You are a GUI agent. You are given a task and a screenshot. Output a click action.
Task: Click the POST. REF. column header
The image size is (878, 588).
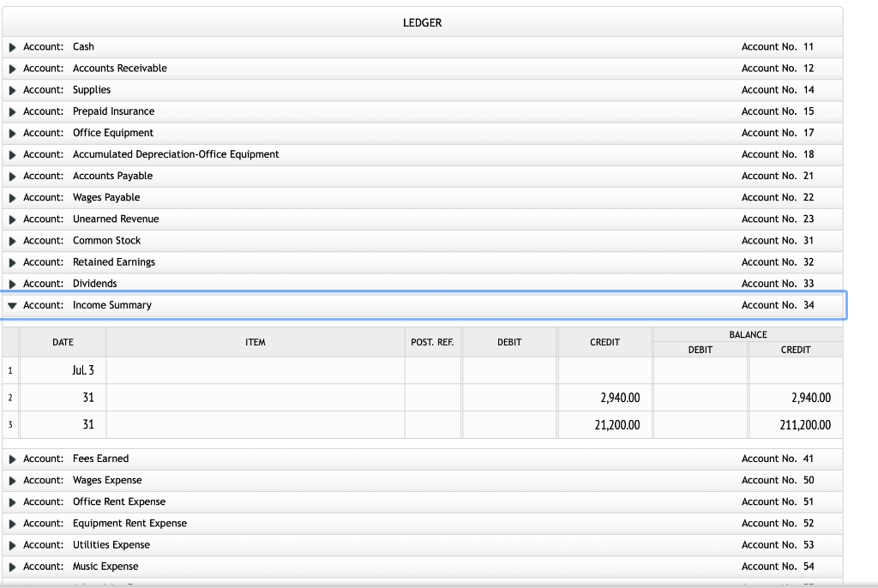[x=433, y=341]
